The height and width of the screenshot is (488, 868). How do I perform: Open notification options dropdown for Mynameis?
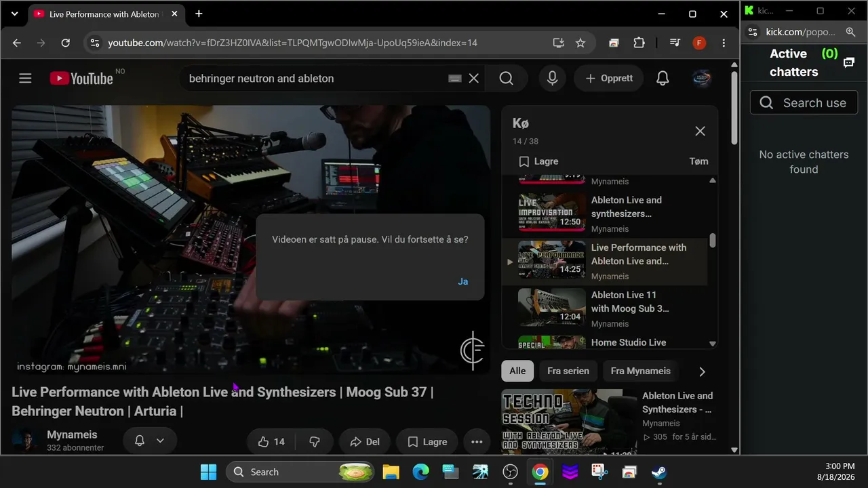150,441
